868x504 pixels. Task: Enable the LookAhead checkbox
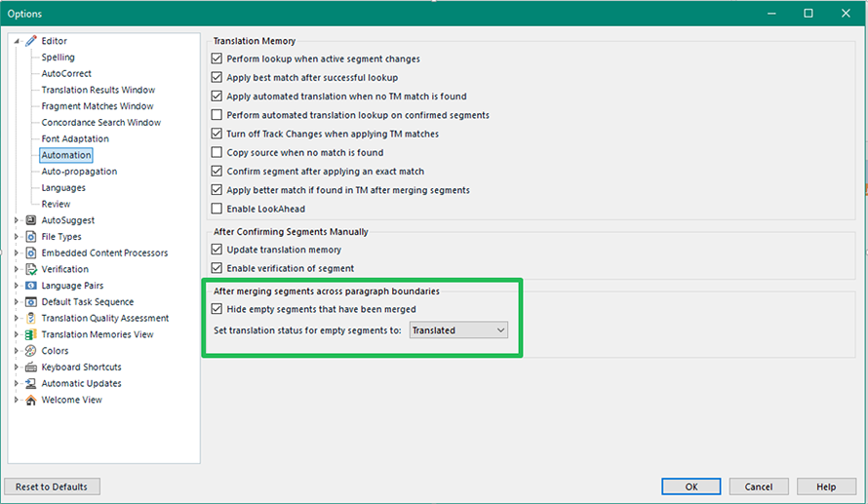point(217,209)
